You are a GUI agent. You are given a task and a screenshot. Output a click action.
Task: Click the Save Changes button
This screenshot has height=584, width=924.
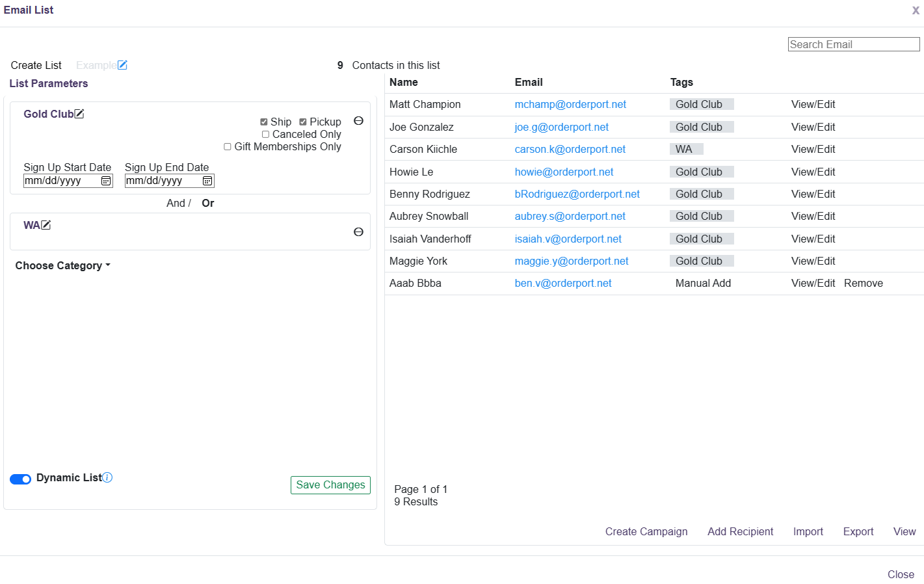click(x=330, y=484)
